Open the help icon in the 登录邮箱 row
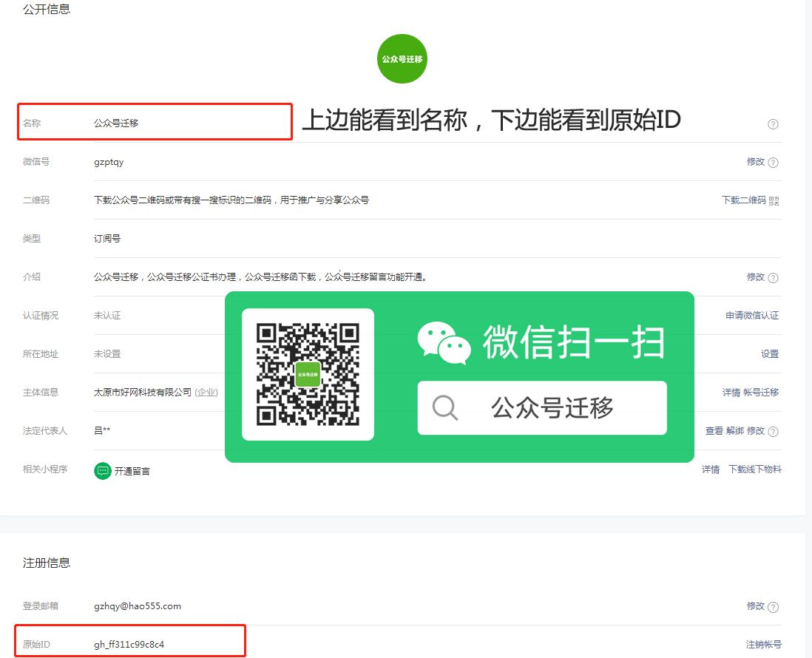 coord(773,607)
